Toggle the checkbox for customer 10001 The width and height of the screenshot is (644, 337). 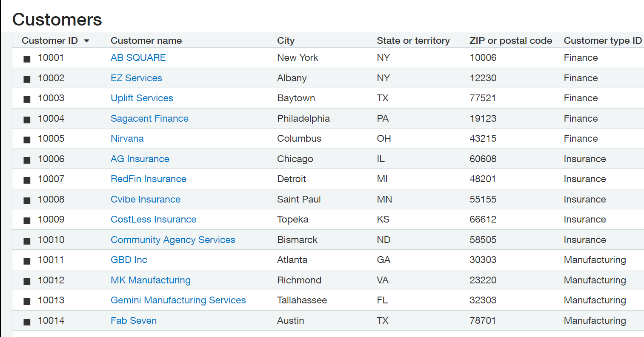pos(27,59)
